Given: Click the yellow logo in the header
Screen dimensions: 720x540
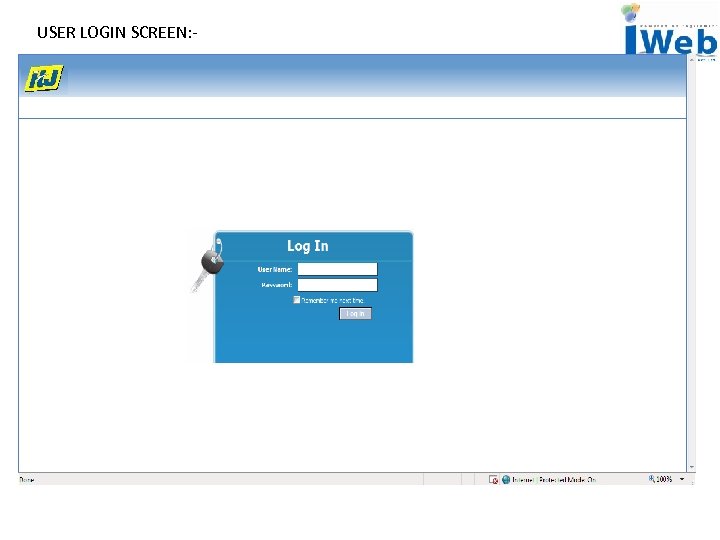Looking at the screenshot, I should point(44,79).
